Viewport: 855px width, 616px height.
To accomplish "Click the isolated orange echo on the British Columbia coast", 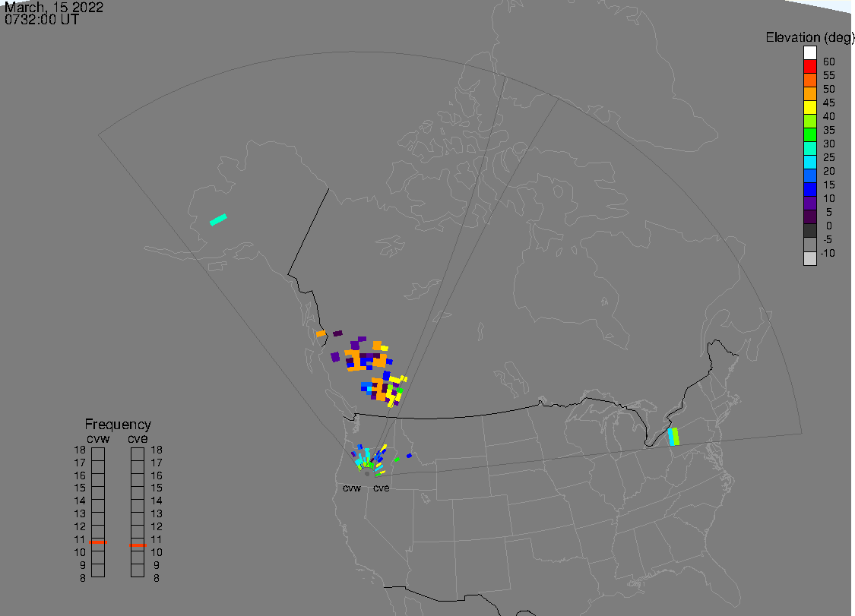I will click(x=321, y=333).
